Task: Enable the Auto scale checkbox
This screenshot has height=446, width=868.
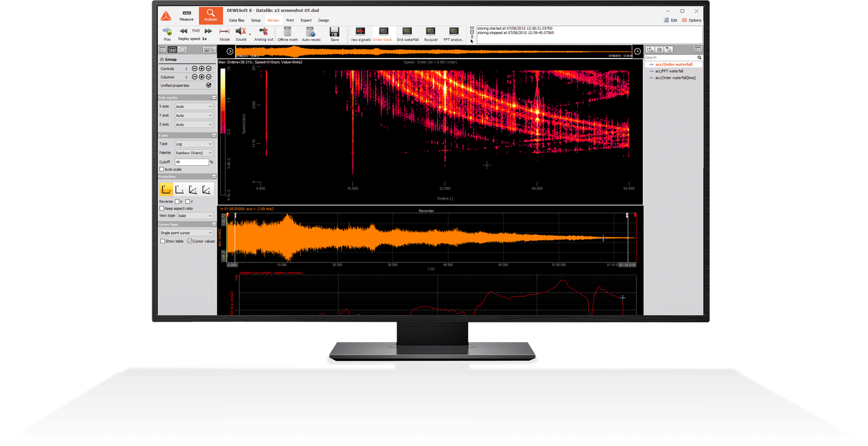Action: [162, 169]
